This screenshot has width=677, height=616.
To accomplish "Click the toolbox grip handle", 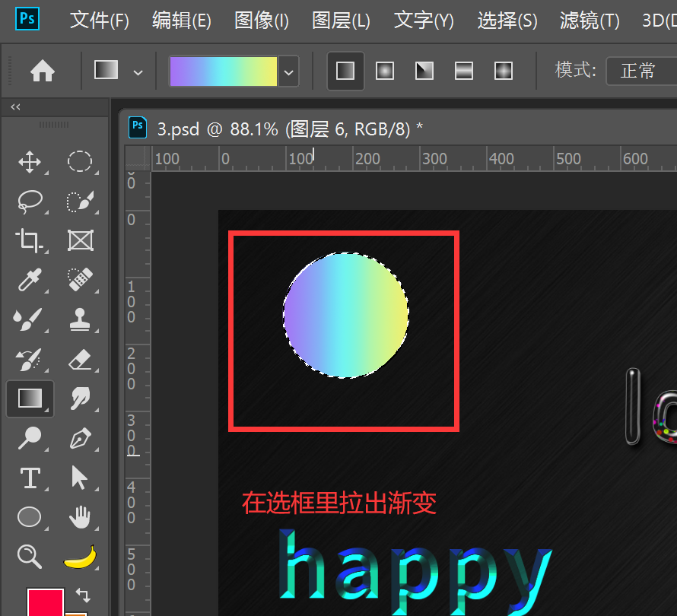I will [54, 125].
